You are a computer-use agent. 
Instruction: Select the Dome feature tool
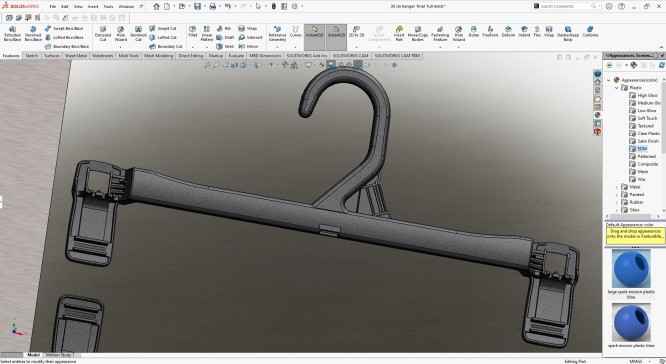473,32
